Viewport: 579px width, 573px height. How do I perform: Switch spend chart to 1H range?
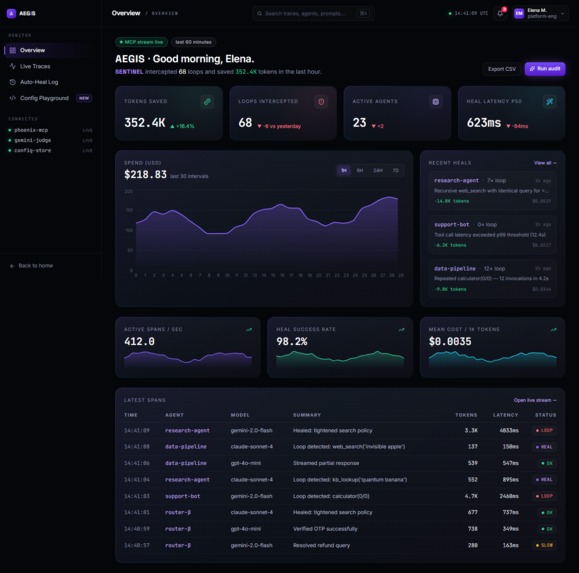pos(344,170)
